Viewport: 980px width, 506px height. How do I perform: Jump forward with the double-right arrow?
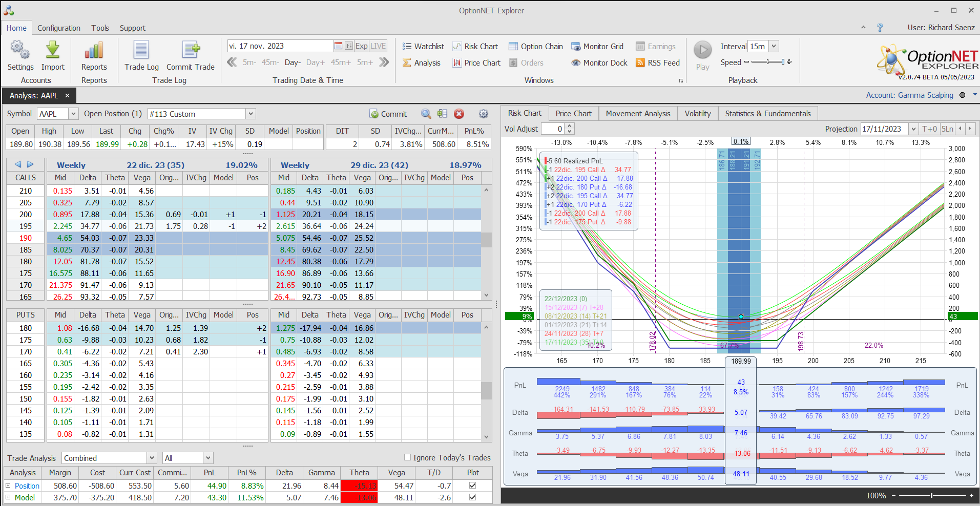(384, 62)
